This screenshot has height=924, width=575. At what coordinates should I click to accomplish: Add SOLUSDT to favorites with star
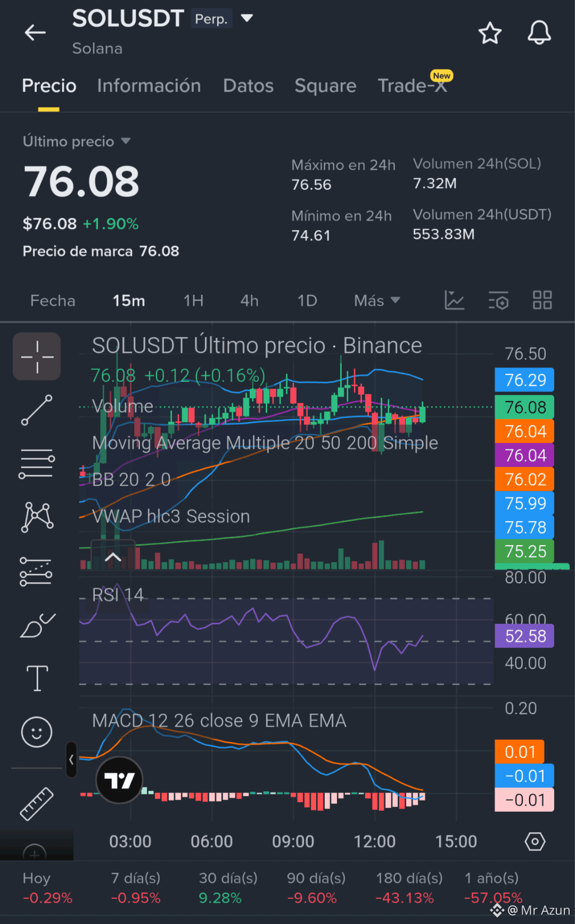(490, 33)
